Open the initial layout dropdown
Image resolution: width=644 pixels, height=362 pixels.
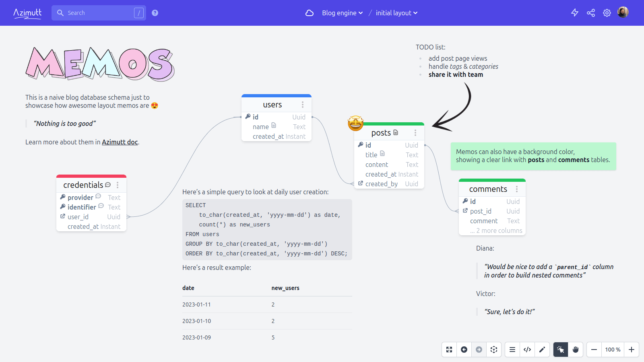396,13
